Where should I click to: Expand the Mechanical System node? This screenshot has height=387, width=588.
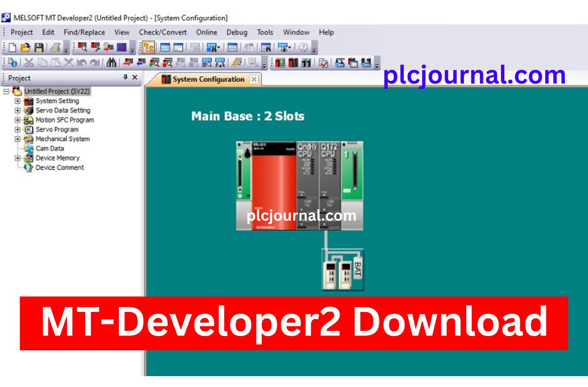[x=17, y=139]
